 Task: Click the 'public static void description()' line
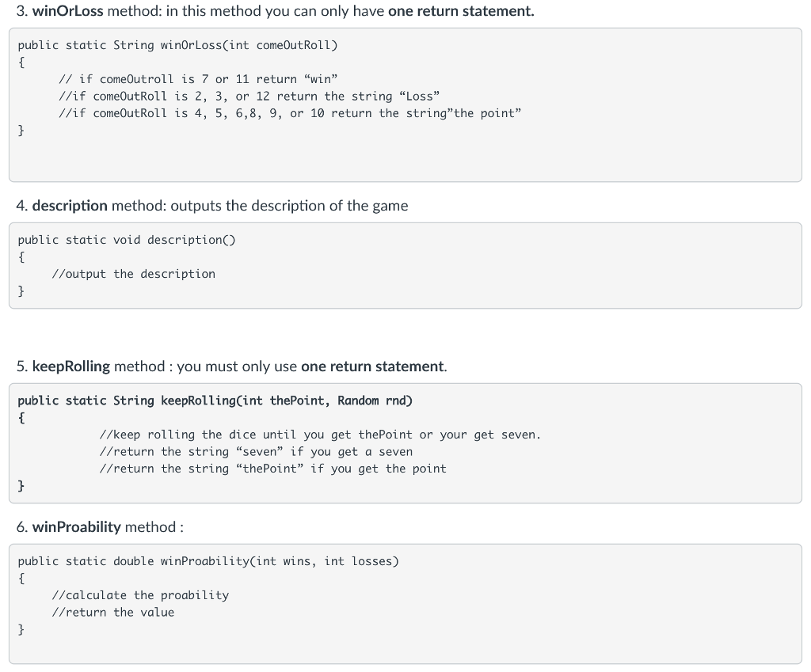[x=127, y=240]
